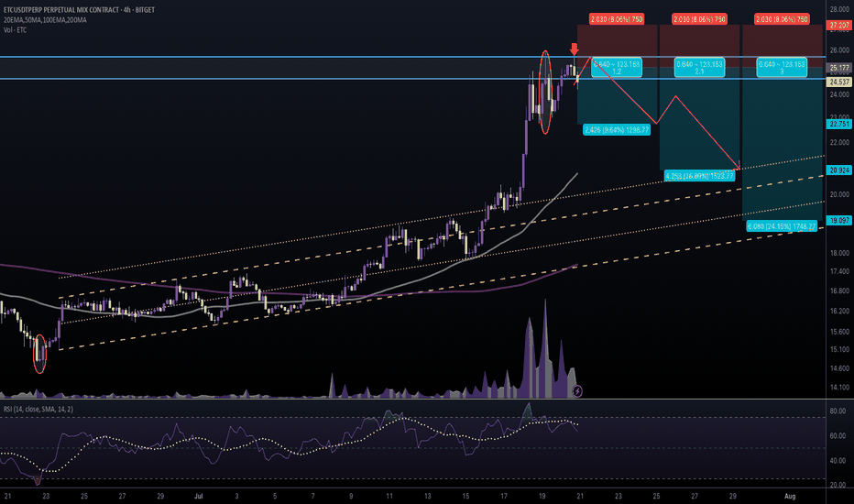Click the Vol · ETC volume legend

pyautogui.click(x=16, y=30)
